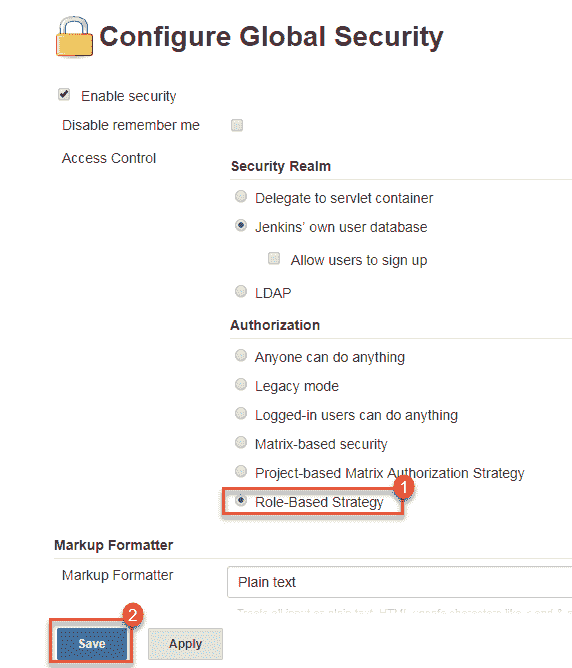572x668 pixels.
Task: Open the Markup Formatter Plain text dropdown
Action: 400,582
